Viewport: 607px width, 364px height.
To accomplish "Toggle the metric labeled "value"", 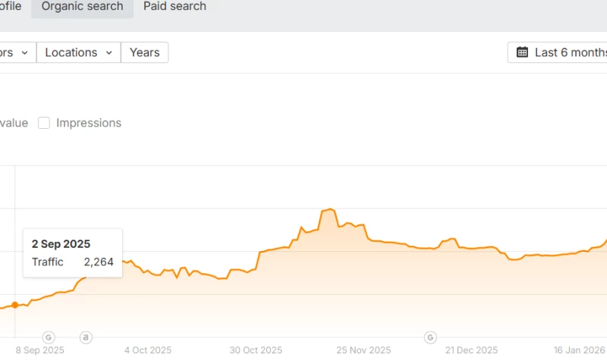I will tap(14, 123).
